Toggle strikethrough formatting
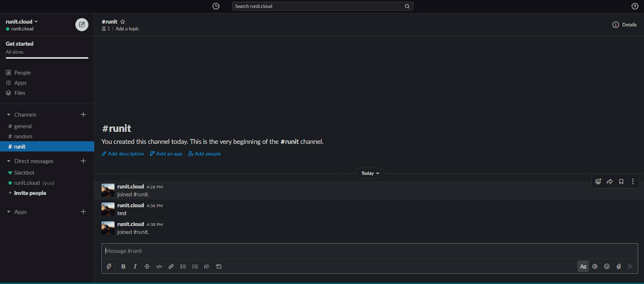 [x=147, y=266]
